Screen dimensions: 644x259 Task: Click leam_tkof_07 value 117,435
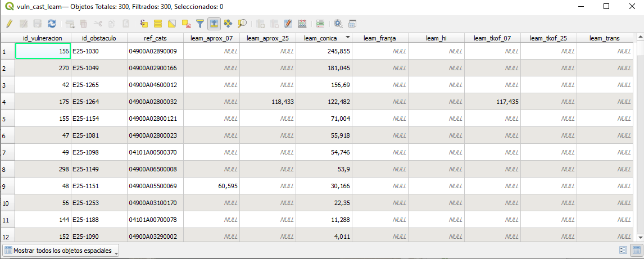(x=492, y=102)
